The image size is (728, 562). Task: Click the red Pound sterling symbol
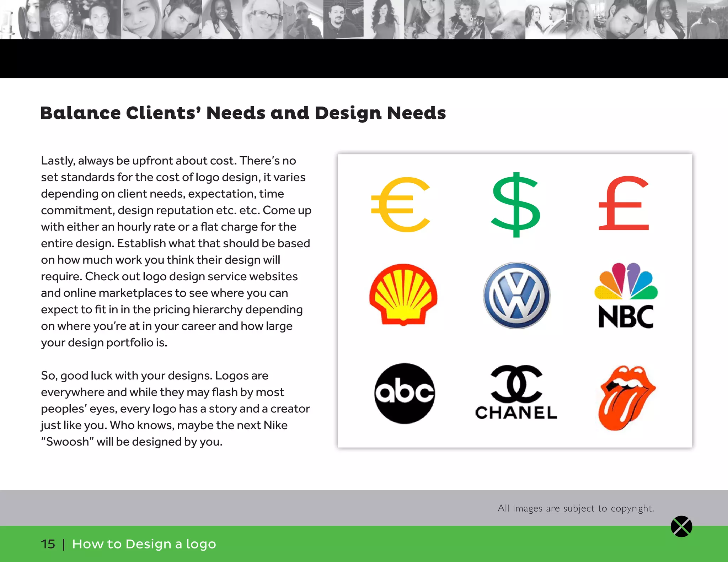tap(624, 203)
